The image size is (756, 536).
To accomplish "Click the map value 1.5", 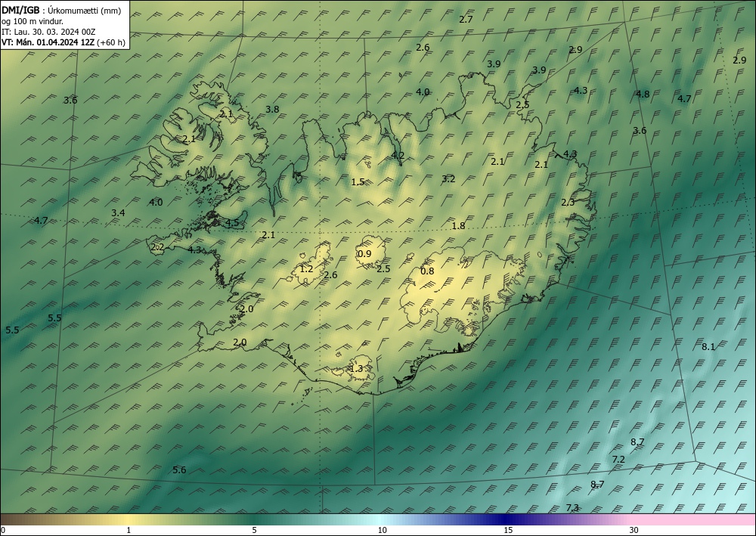I will [358, 182].
